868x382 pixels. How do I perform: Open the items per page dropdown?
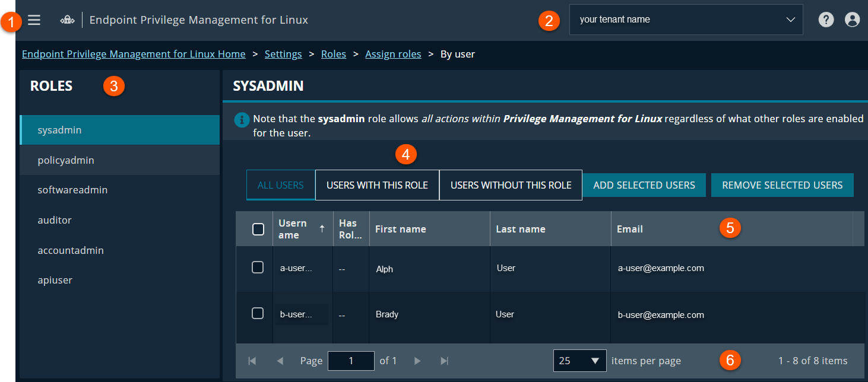579,361
